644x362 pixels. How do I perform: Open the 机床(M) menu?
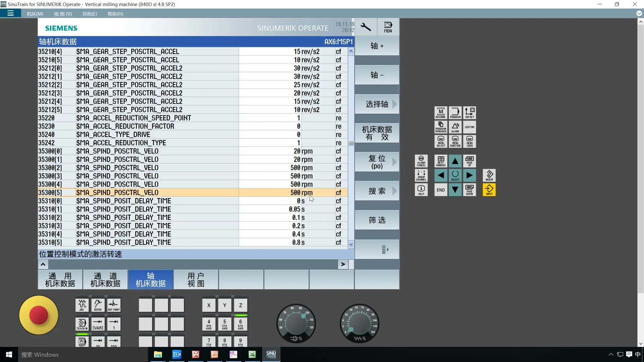pyautogui.click(x=35, y=14)
